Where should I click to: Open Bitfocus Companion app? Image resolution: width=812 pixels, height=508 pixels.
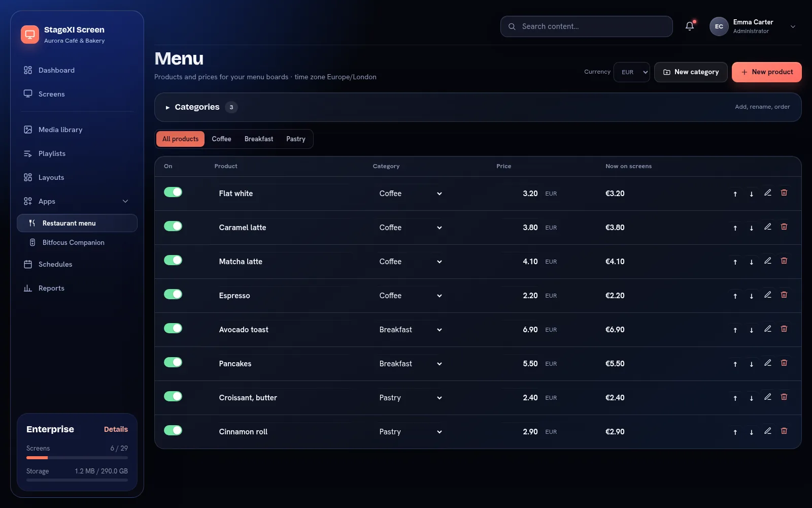(x=77, y=242)
